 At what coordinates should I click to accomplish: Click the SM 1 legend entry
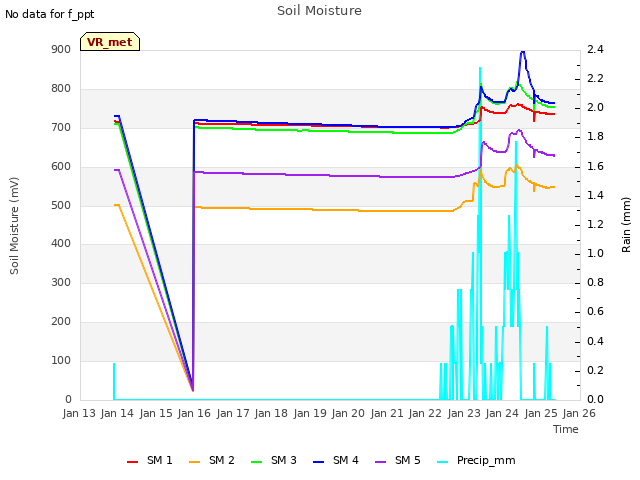pos(150,460)
